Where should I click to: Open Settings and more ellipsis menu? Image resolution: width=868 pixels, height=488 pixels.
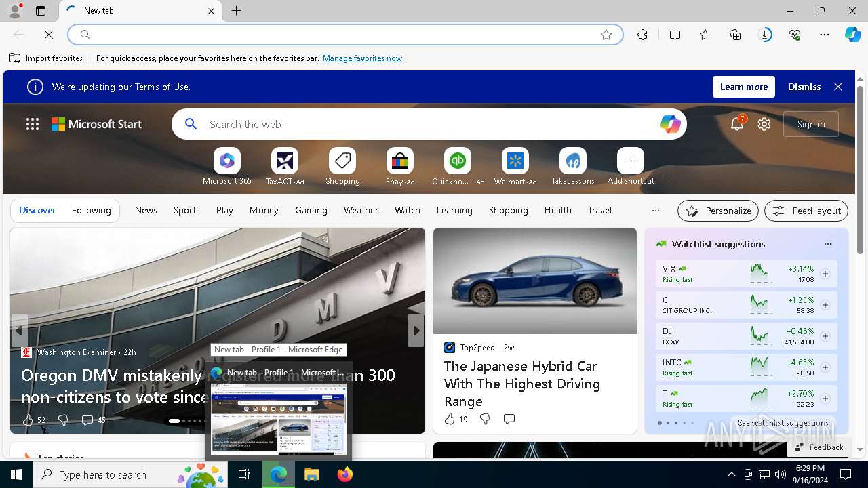(825, 35)
